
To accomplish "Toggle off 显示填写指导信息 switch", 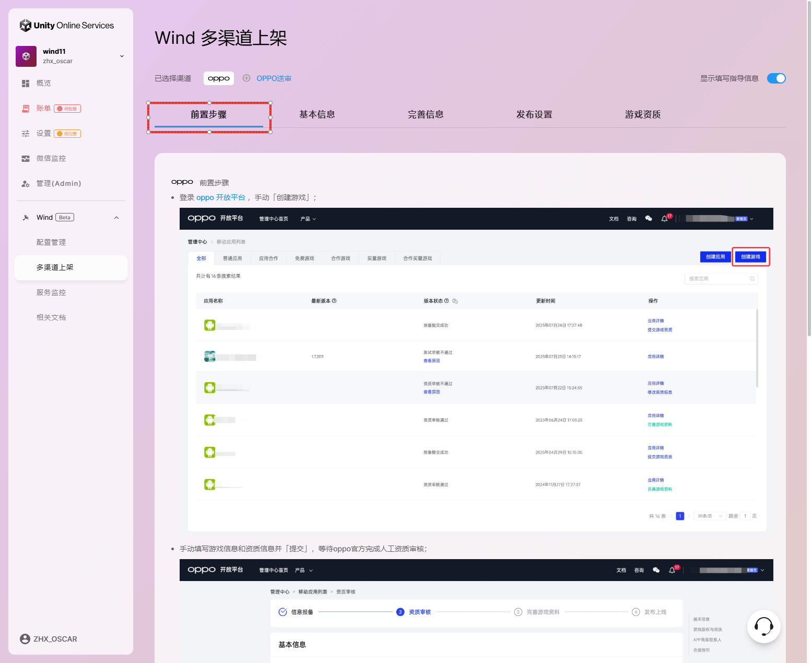I will [x=776, y=78].
